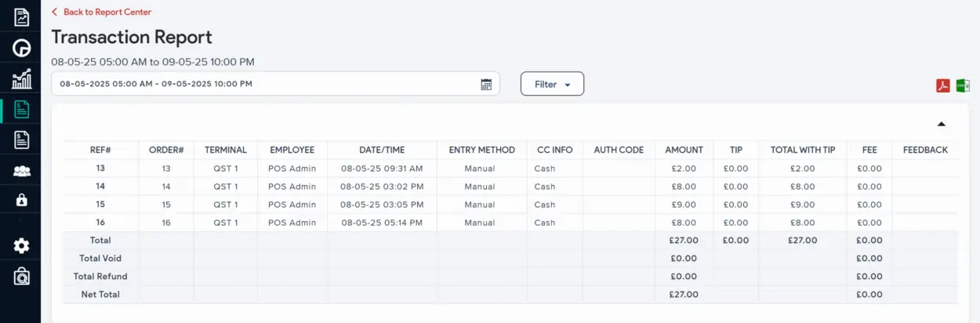Open the calendar date picker icon
This screenshot has height=323, width=980.
[x=486, y=84]
